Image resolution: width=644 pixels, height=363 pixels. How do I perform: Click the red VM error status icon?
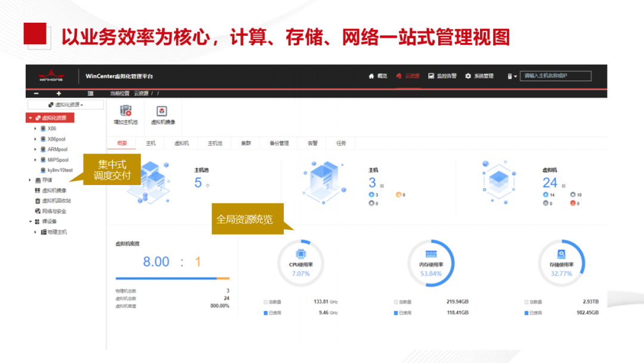(572, 204)
